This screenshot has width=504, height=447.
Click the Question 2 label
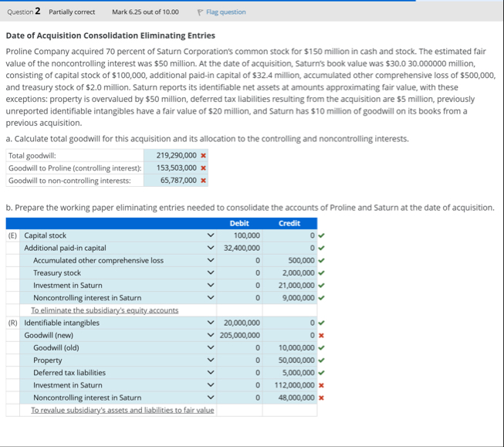[x=24, y=12]
